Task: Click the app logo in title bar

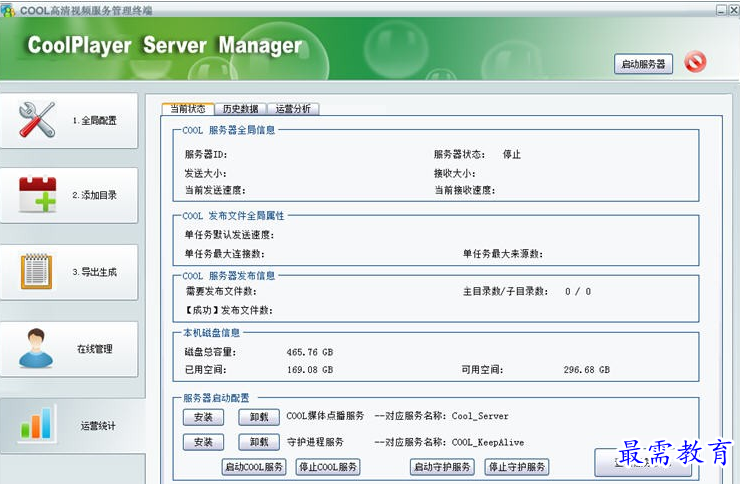Action: point(8,9)
